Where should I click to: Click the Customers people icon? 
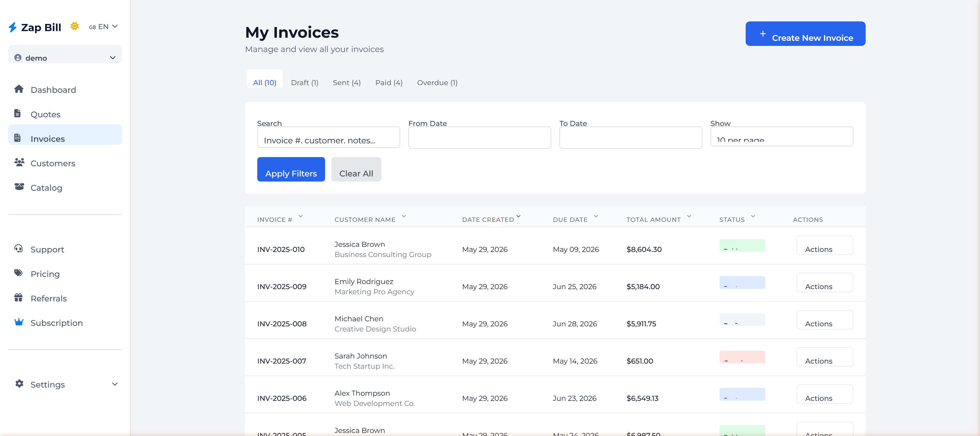tap(19, 162)
